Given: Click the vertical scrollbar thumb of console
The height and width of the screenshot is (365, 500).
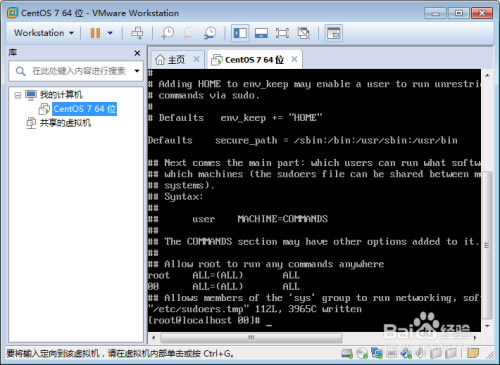Looking at the screenshot, I should click(487, 245).
